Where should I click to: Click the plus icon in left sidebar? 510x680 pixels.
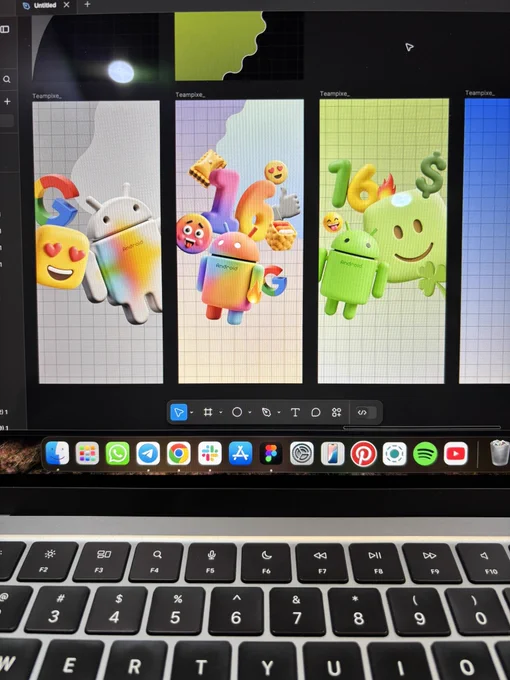(7, 101)
